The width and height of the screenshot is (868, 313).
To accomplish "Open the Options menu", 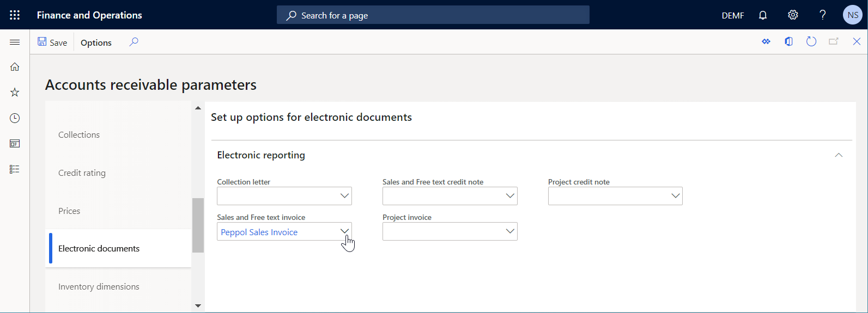I will click(x=96, y=42).
